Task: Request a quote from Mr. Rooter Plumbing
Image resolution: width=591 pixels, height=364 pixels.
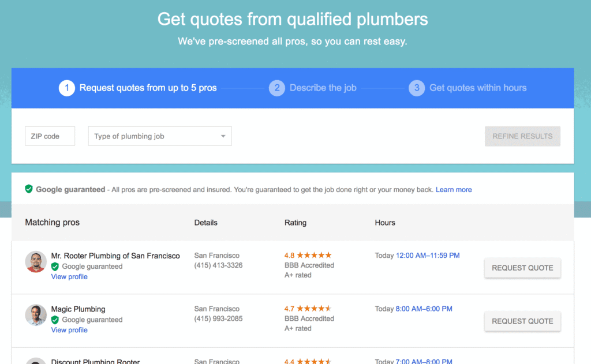Action: (x=522, y=268)
